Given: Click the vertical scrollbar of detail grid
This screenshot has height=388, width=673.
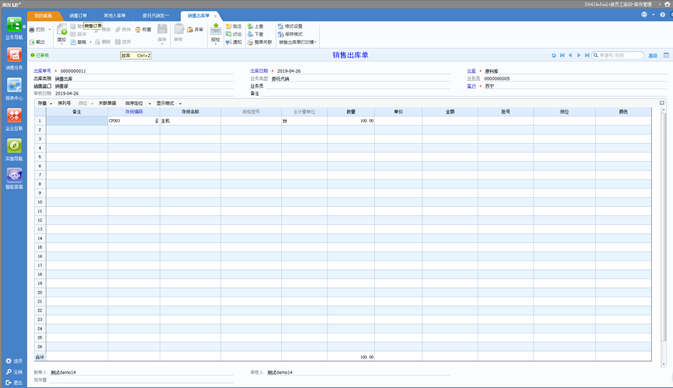Looking at the screenshot, I should point(664,237).
